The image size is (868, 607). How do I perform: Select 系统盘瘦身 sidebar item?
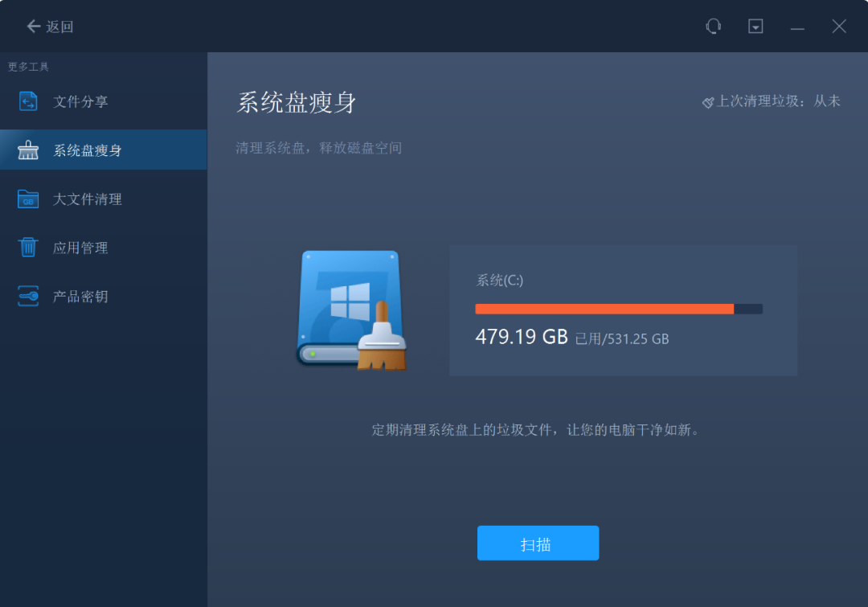point(104,150)
